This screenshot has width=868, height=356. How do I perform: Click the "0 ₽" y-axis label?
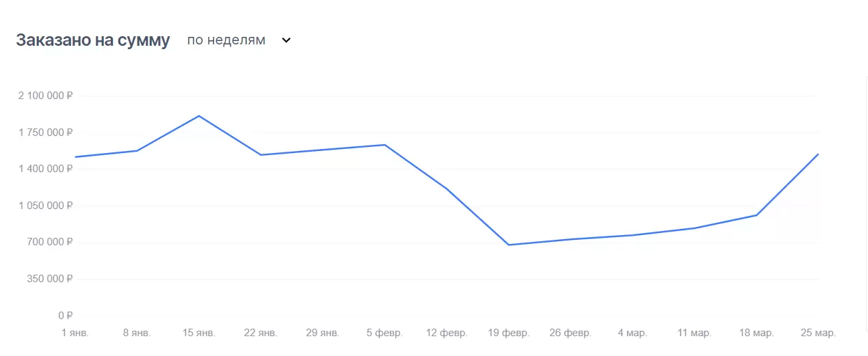pos(65,316)
